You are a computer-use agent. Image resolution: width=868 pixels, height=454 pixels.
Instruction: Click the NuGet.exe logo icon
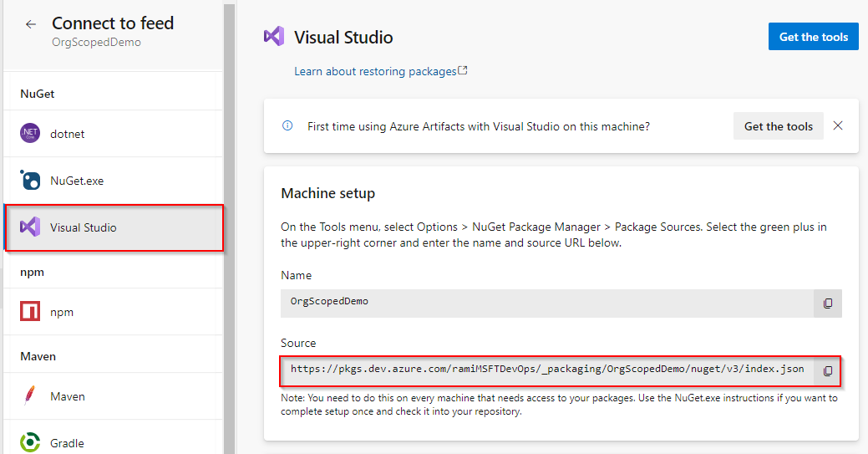coord(30,180)
